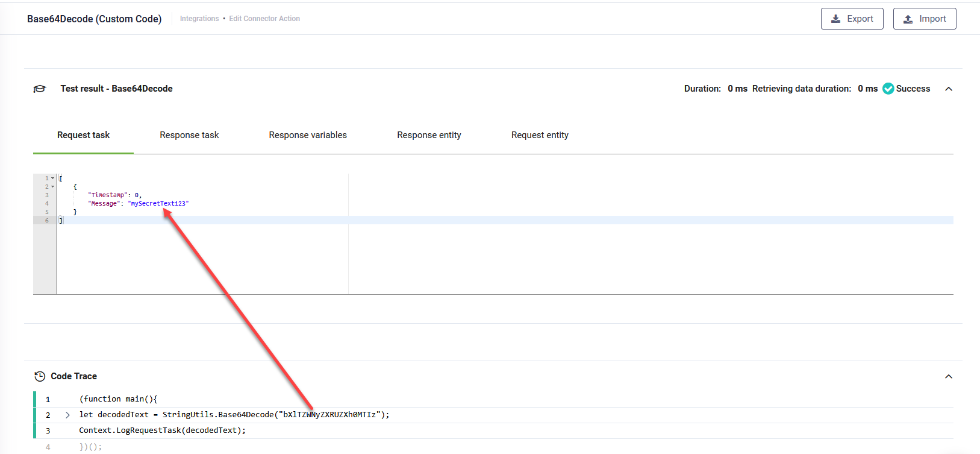Click the Base64Decode (Custom Code) title

pos(95,19)
